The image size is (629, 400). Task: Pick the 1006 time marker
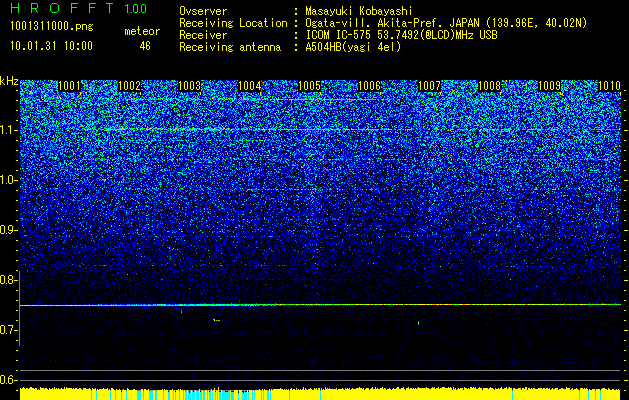[369, 86]
